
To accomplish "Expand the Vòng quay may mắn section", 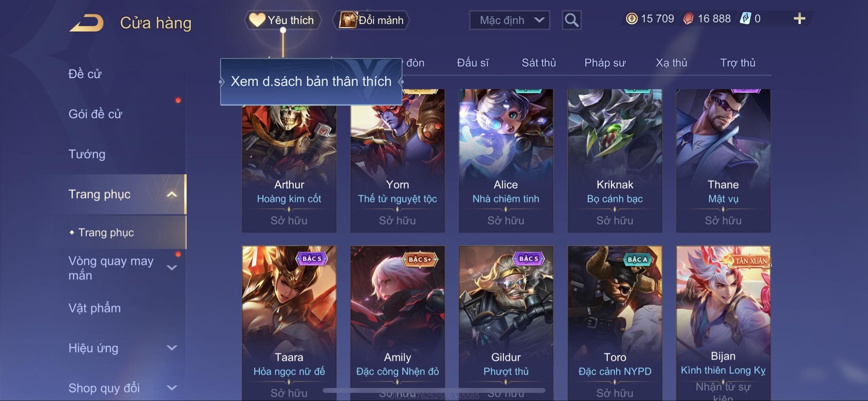I will coord(172,268).
